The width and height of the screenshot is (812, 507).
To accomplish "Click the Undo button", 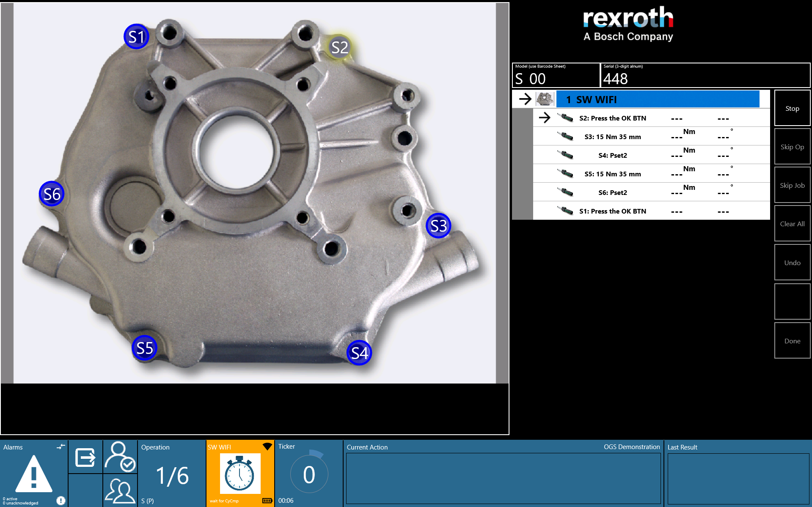I will [792, 263].
